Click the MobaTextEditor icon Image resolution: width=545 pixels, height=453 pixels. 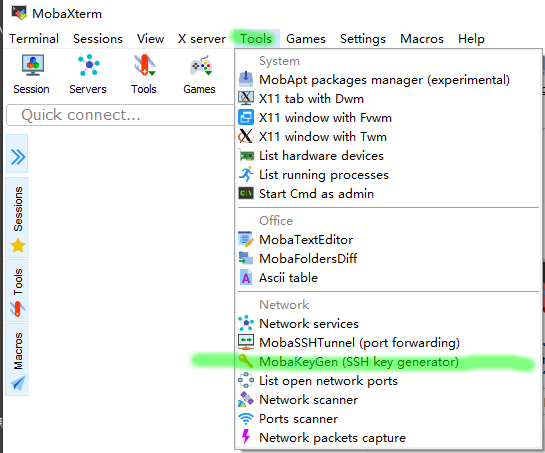click(246, 240)
